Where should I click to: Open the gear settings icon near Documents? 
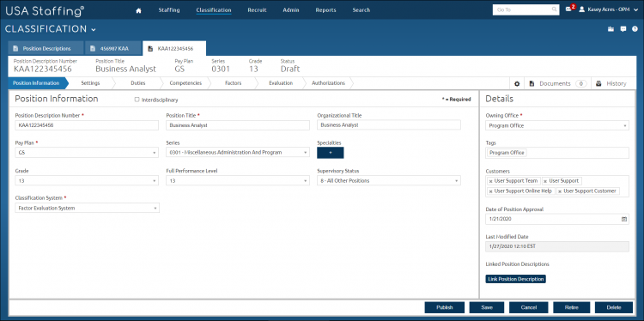pos(517,84)
